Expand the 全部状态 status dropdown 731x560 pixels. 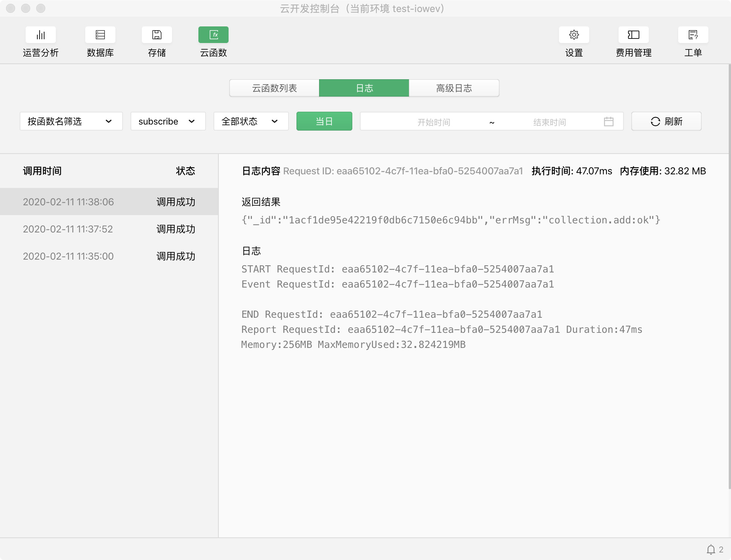[x=251, y=122]
